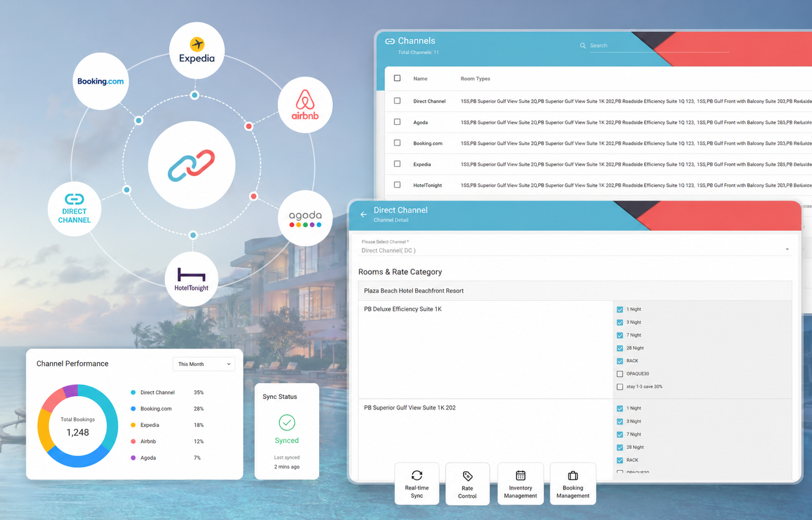Click the Direct Channel 35% value
The image size is (812, 520).
[198, 393]
